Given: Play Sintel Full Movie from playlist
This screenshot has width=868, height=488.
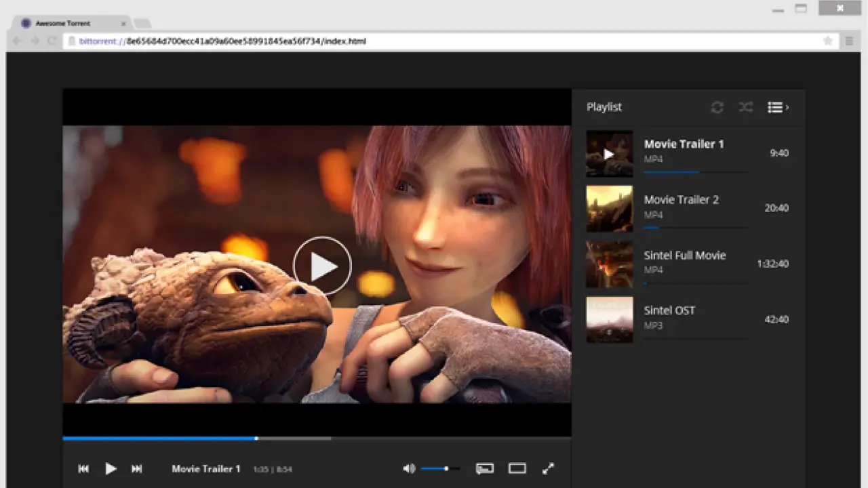Looking at the screenshot, I should [684, 256].
